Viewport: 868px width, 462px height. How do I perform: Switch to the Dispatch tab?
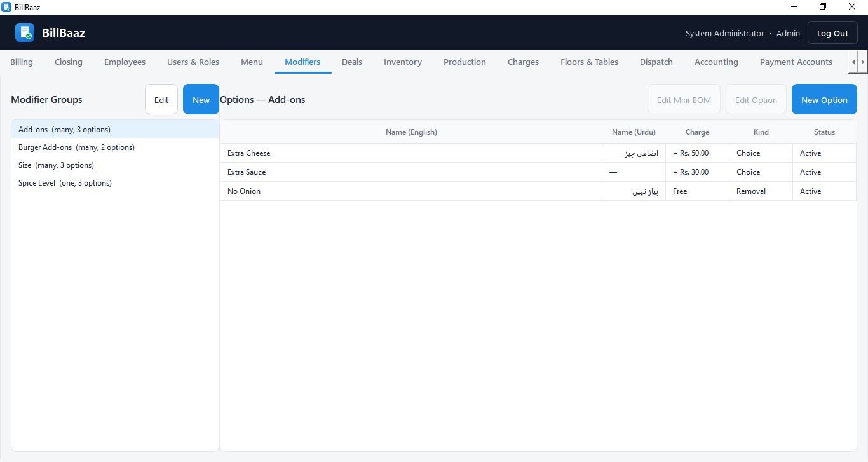pyautogui.click(x=656, y=62)
